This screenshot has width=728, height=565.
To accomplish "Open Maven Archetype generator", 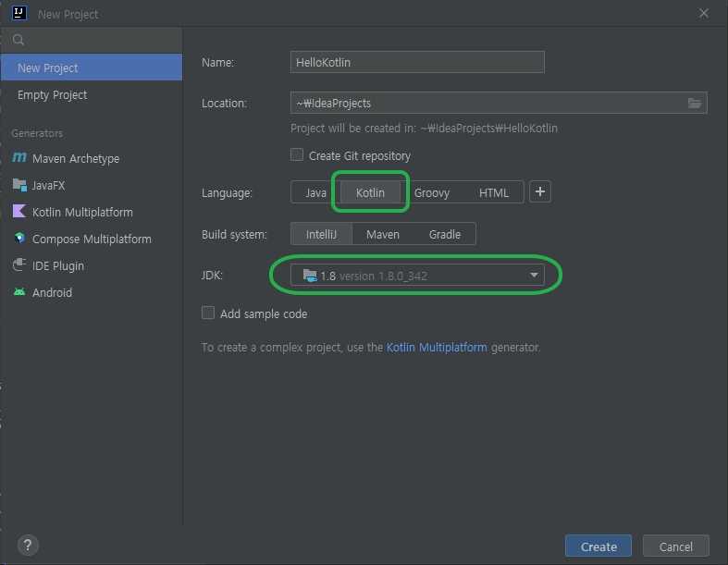I will point(92,158).
